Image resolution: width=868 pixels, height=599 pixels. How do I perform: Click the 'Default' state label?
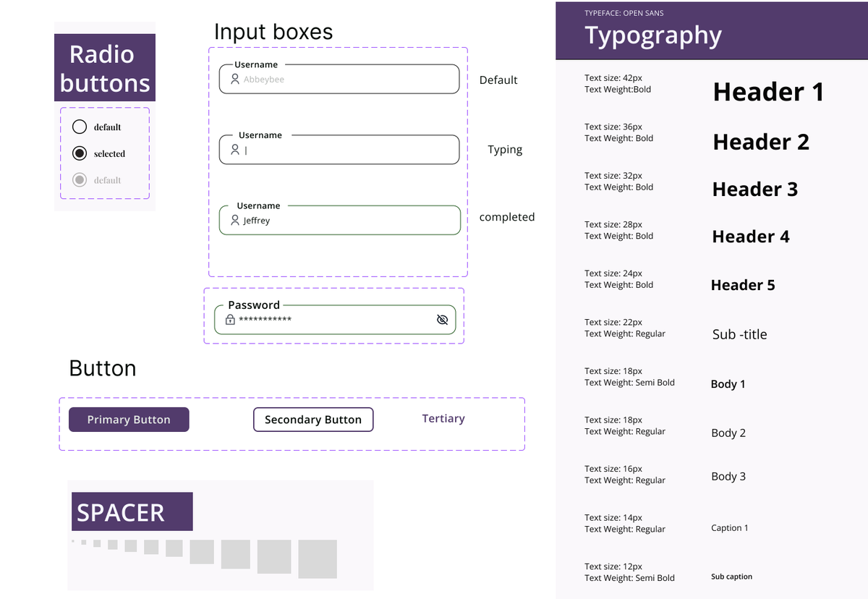(498, 80)
